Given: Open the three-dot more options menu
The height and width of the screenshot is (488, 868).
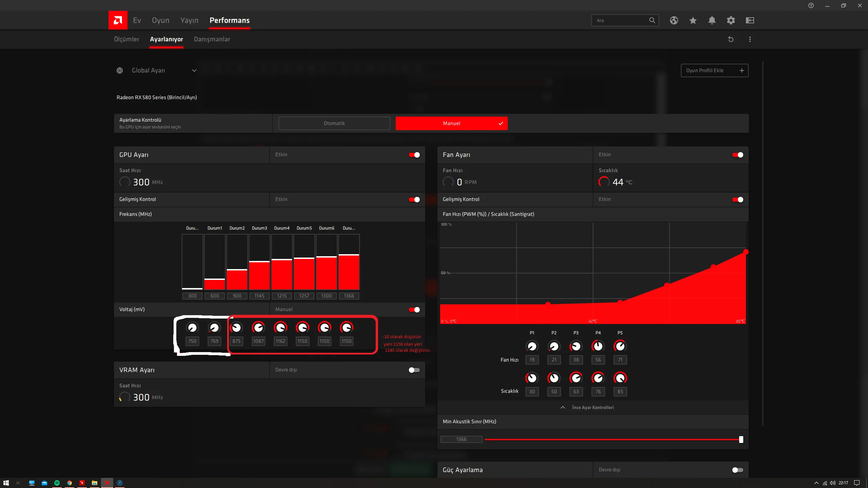Looking at the screenshot, I should click(750, 39).
